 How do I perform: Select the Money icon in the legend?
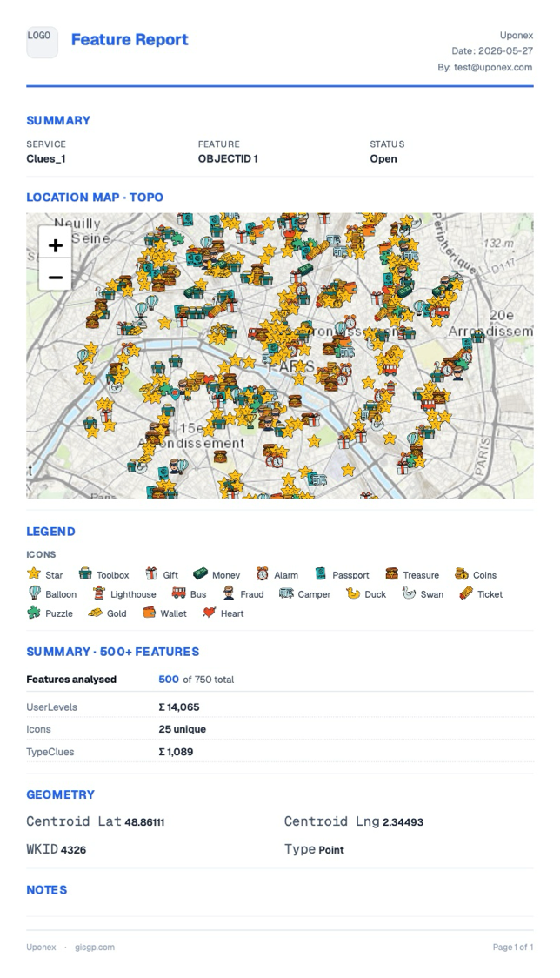click(x=199, y=574)
